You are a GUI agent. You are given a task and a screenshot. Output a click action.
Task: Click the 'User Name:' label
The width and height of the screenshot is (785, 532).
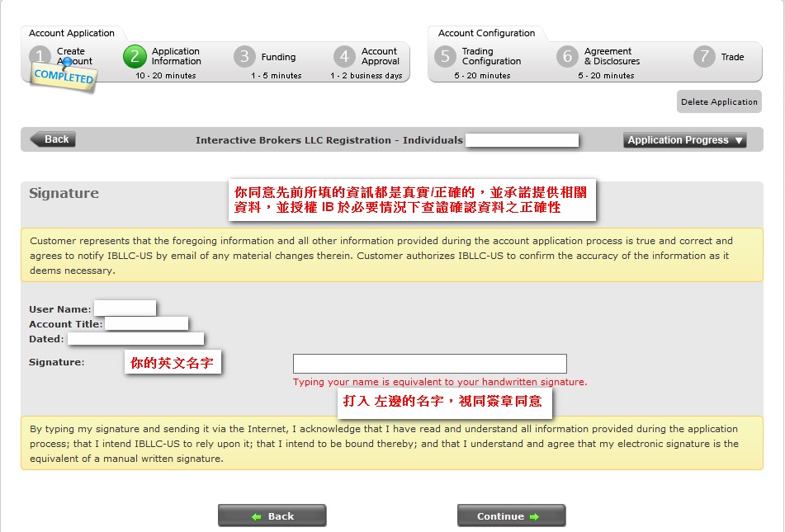click(60, 309)
